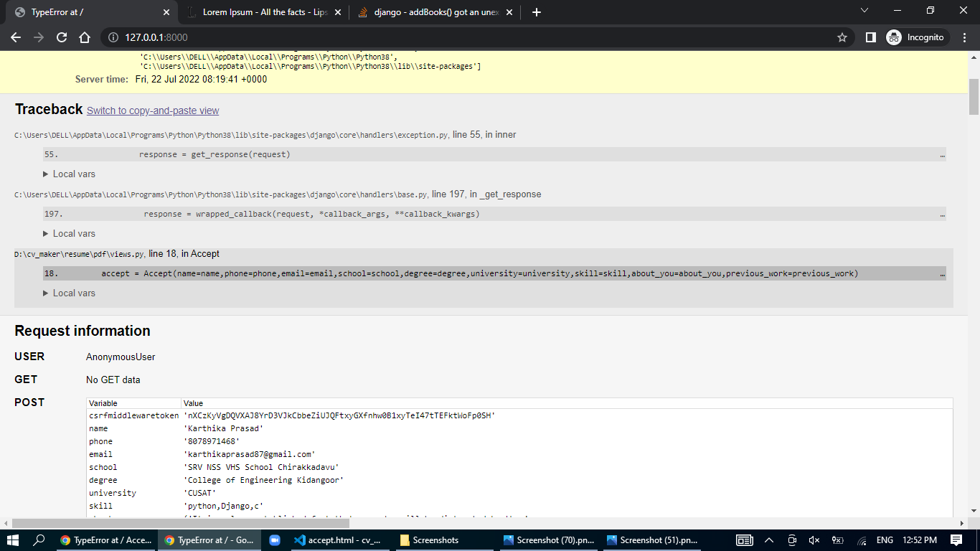This screenshot has height=551, width=980.
Task: Expand code context ellipsis for line 55
Action: pos(942,154)
